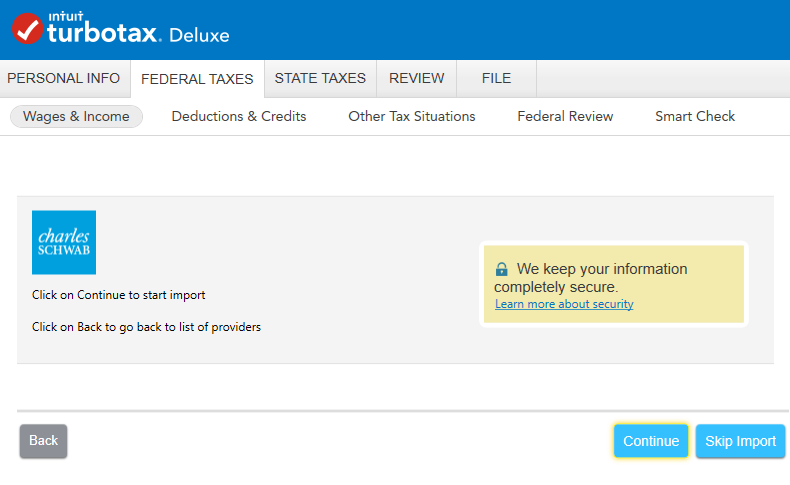
Task: Click the padlock security icon
Action: pos(501,269)
